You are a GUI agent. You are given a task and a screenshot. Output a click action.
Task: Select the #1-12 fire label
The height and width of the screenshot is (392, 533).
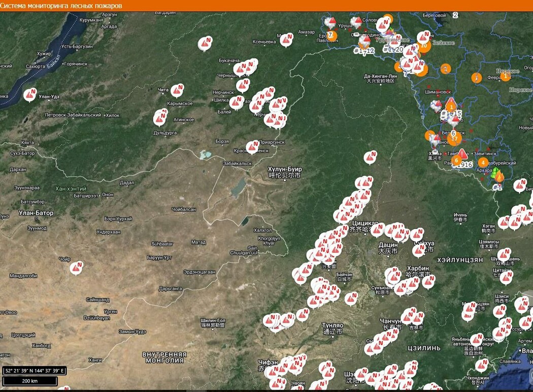tap(364, 51)
